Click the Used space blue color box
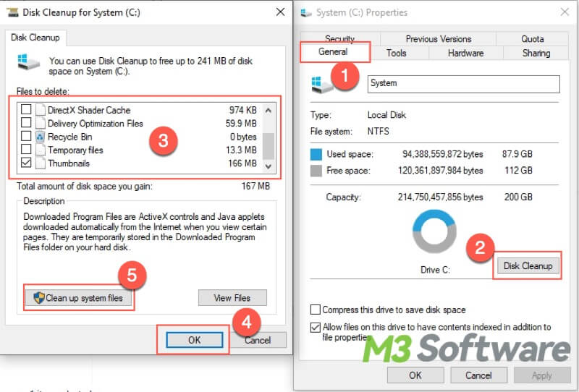The image size is (579, 392). point(316,154)
